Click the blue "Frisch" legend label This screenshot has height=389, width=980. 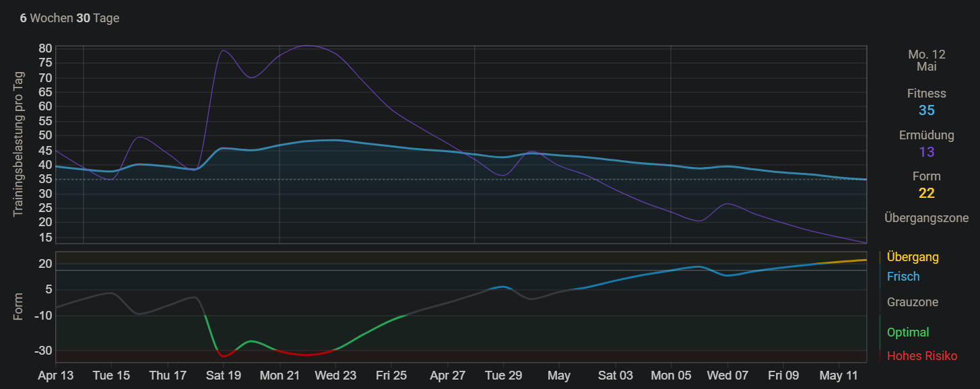903,277
